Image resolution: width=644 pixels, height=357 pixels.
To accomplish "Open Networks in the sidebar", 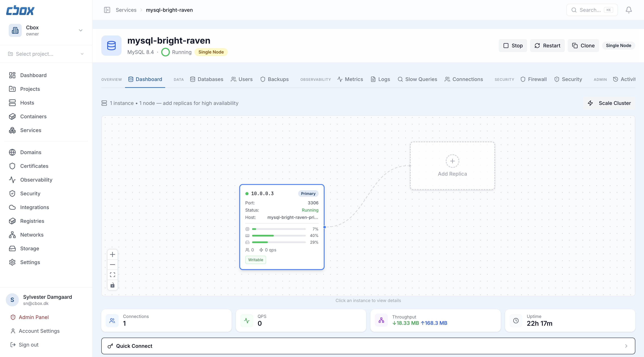I will tap(32, 235).
